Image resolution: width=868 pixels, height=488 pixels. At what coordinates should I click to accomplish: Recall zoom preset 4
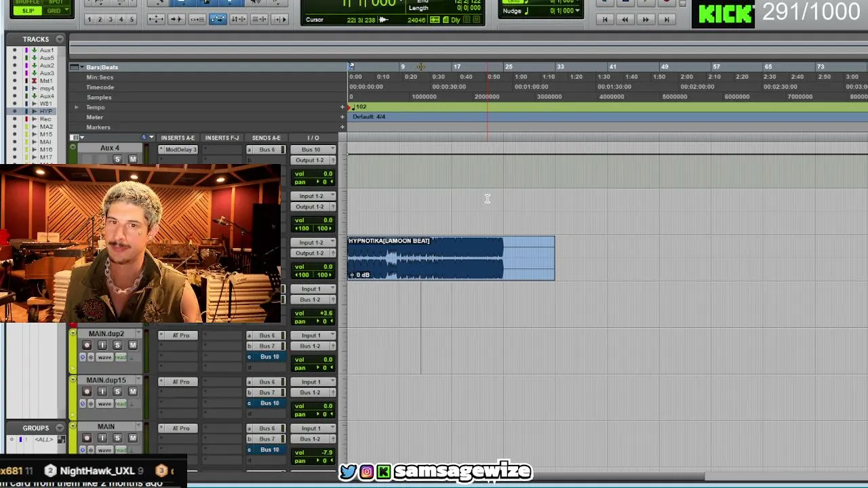[x=121, y=19]
